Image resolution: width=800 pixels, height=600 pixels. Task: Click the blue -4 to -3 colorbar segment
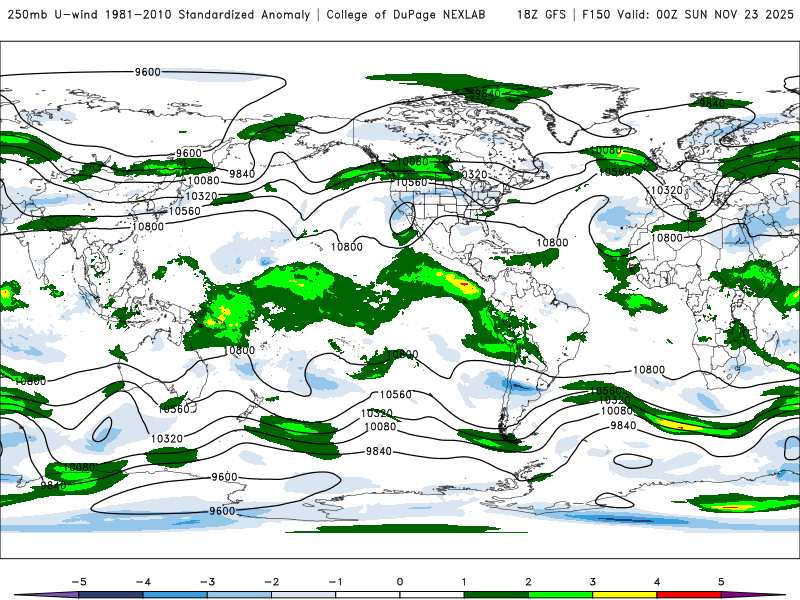coord(175,595)
